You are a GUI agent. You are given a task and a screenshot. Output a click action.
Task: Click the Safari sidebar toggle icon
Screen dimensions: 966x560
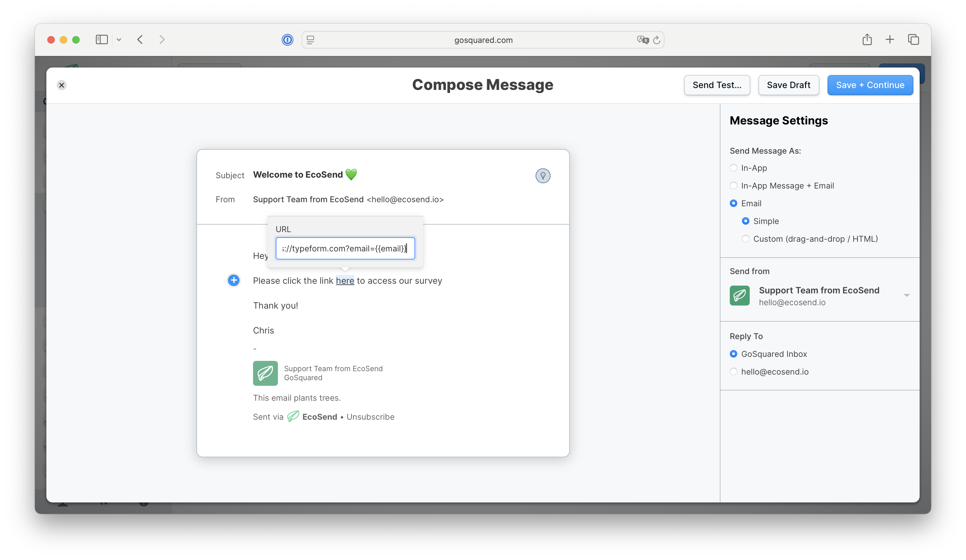pos(101,40)
